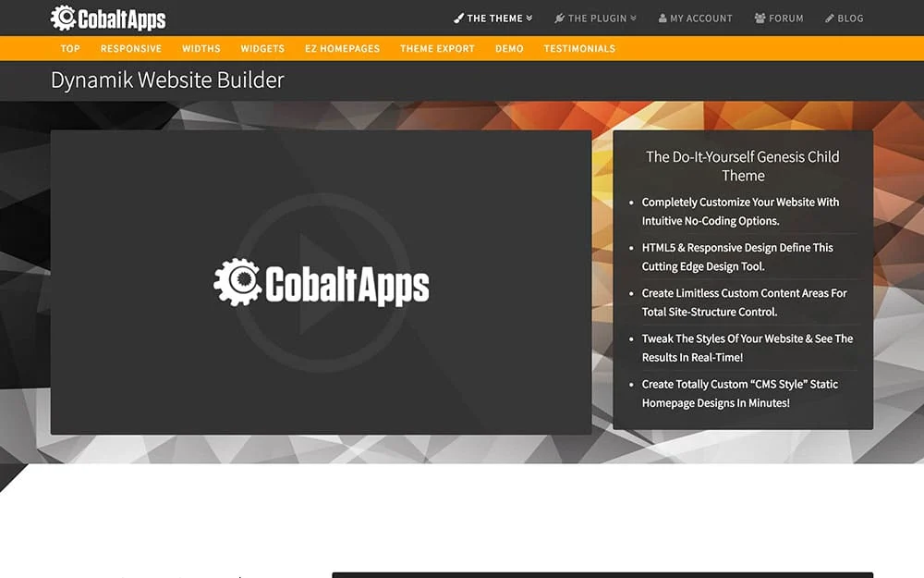Click the people icon beside Forum

pos(760,18)
